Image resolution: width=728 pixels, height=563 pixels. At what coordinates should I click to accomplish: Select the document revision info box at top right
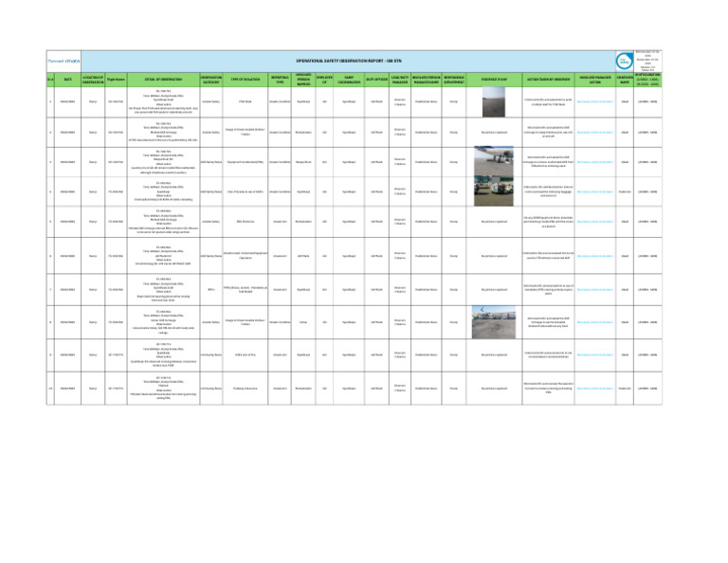(647, 62)
